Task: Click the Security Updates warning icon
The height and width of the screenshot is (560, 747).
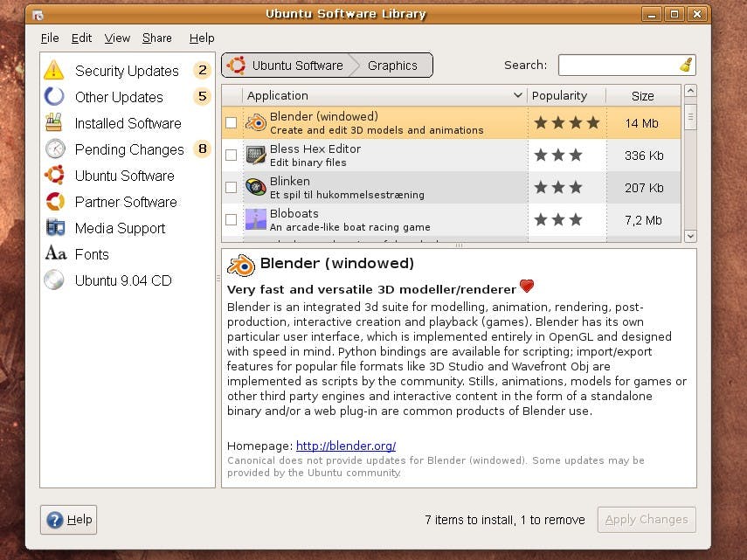Action: [54, 70]
